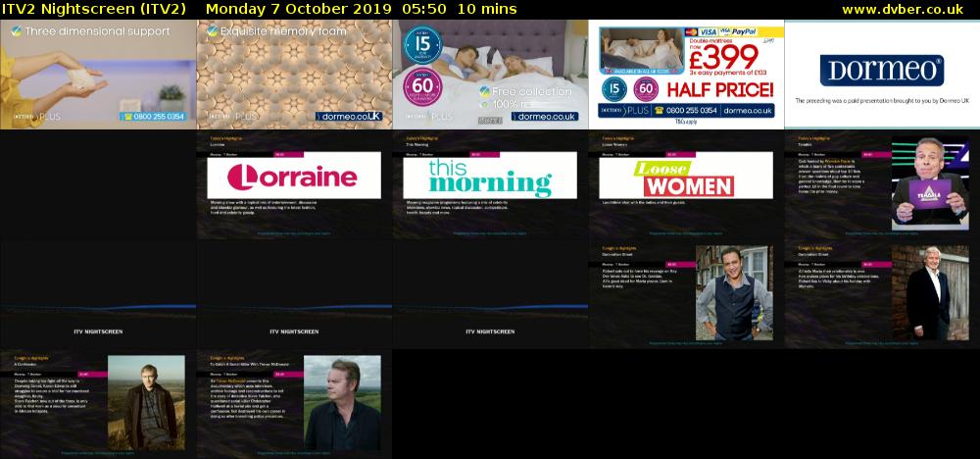980x459 pixels.
Task: Click the Tenable host photo
Action: pos(929,183)
